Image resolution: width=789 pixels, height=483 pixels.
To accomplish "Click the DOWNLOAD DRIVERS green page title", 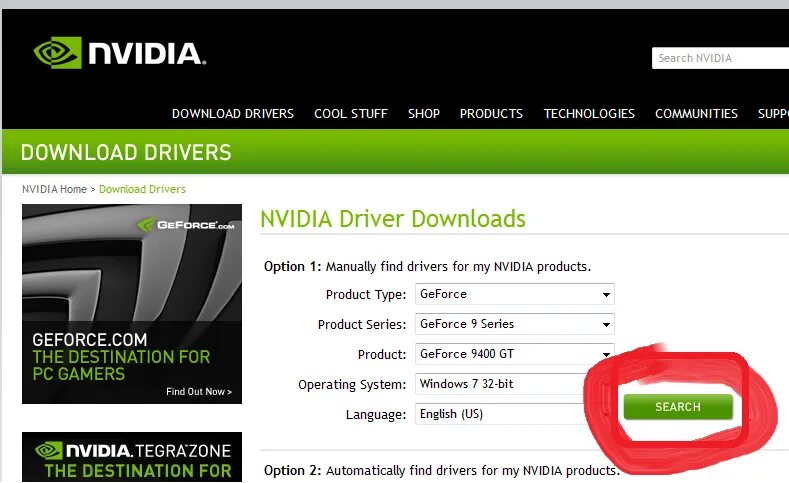I will tap(126, 152).
